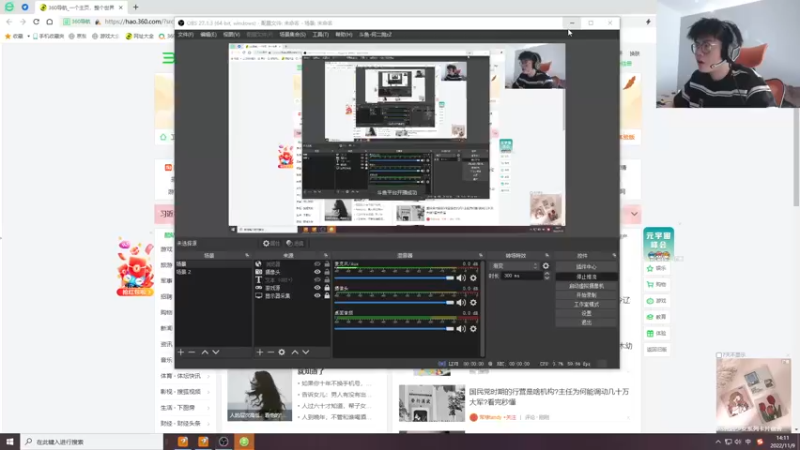Toggle visibility of the 摄像头 source

[x=317, y=272]
